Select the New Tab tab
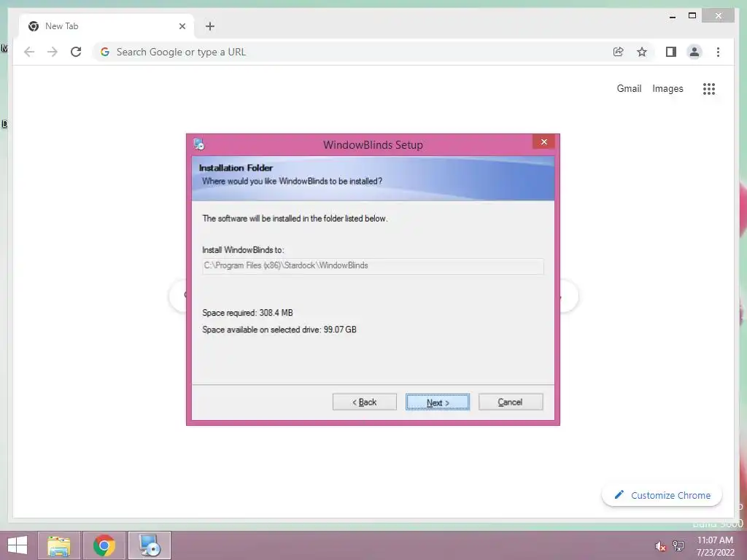747x560 pixels. 107,26
